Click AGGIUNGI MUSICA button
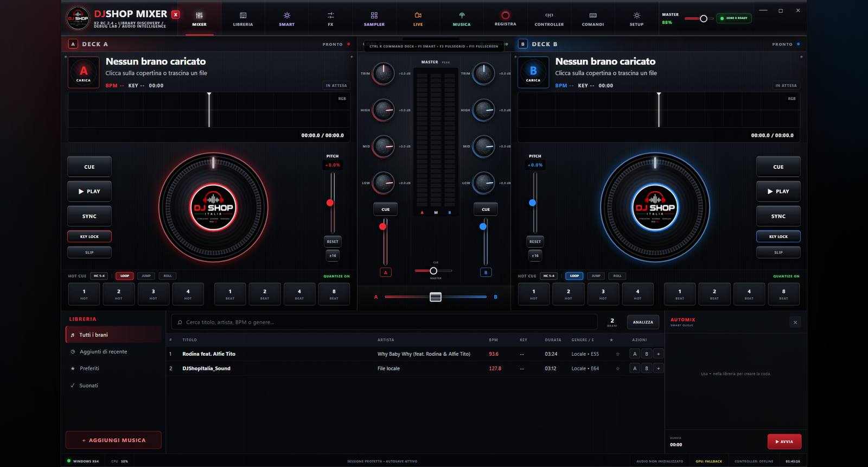 point(113,440)
